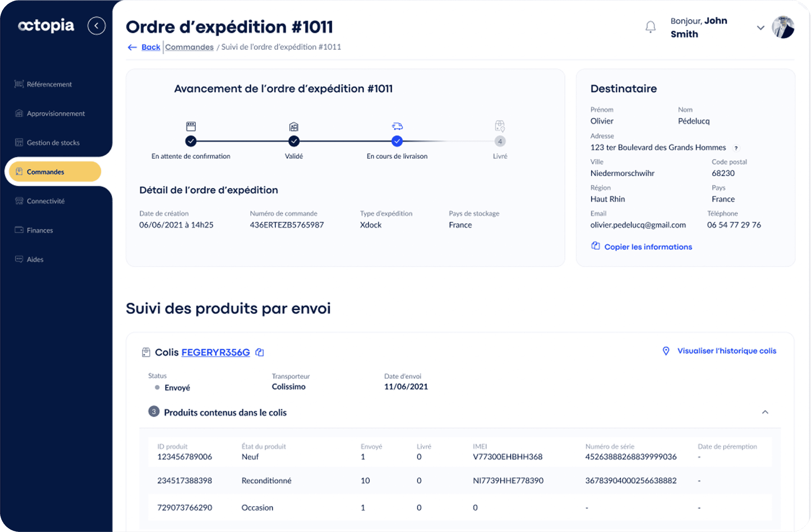811x532 pixels.
Task: Click the warehouse Validé step icon
Action: click(294, 127)
